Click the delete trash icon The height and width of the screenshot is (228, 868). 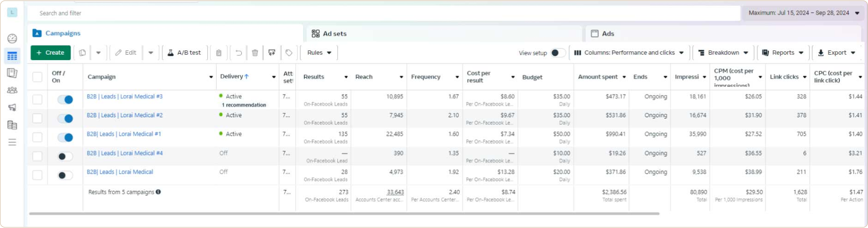(255, 53)
